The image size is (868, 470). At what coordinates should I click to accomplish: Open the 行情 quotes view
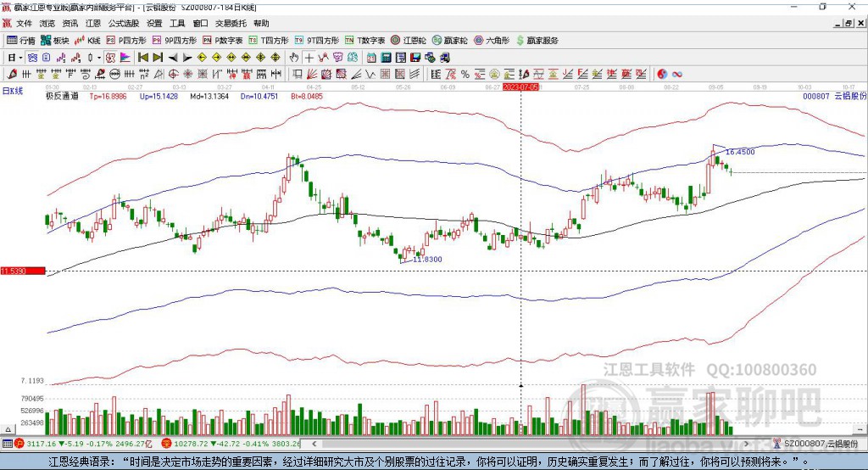(x=20, y=41)
